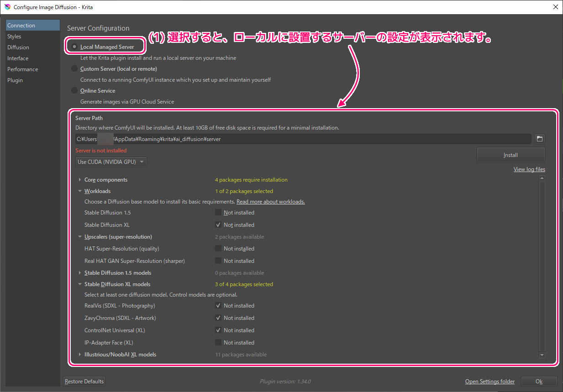Switch to the Styles settings page
This screenshot has height=392, width=563.
[x=14, y=37]
